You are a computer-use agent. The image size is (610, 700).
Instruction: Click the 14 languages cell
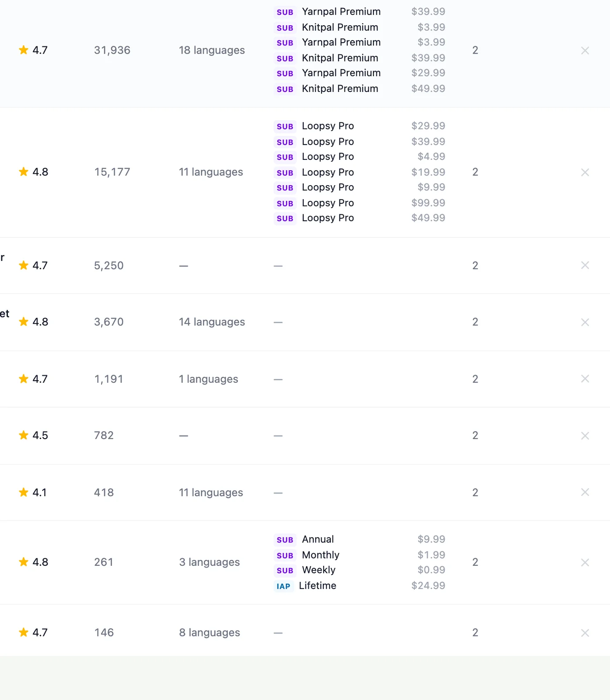click(x=212, y=322)
